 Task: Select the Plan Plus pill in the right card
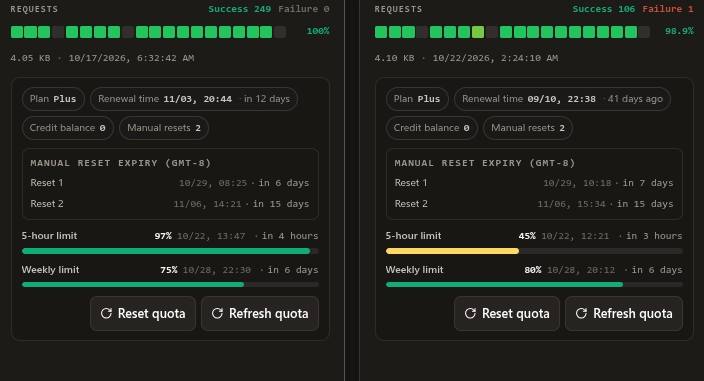(417, 99)
